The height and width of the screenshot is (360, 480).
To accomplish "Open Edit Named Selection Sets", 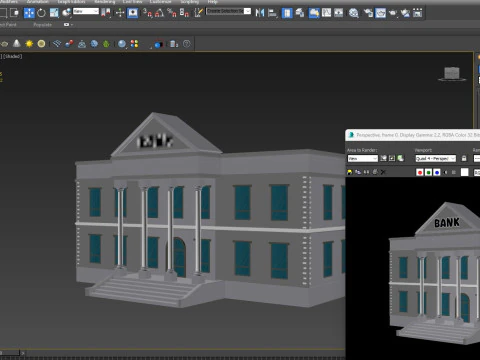I will click(198, 13).
